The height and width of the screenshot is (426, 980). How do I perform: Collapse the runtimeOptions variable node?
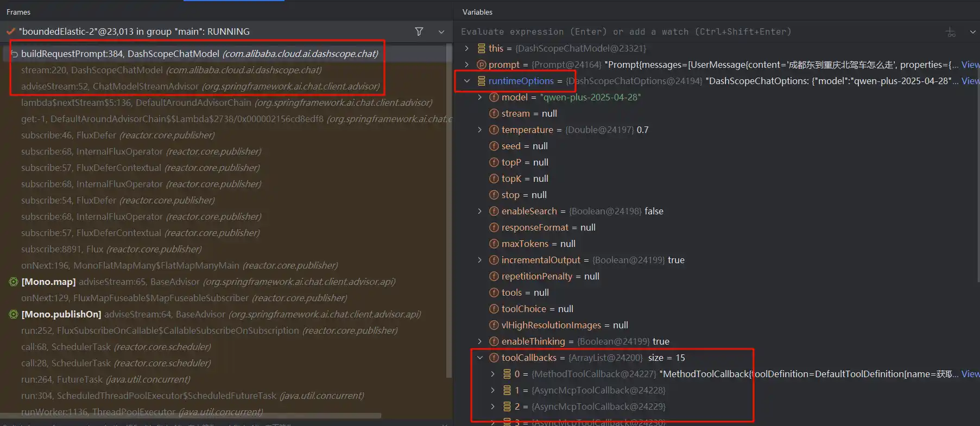tap(467, 81)
